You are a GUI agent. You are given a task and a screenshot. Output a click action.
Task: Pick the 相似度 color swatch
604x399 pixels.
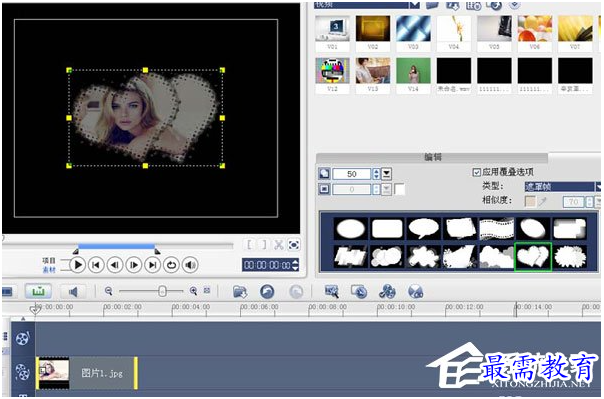pos(530,201)
